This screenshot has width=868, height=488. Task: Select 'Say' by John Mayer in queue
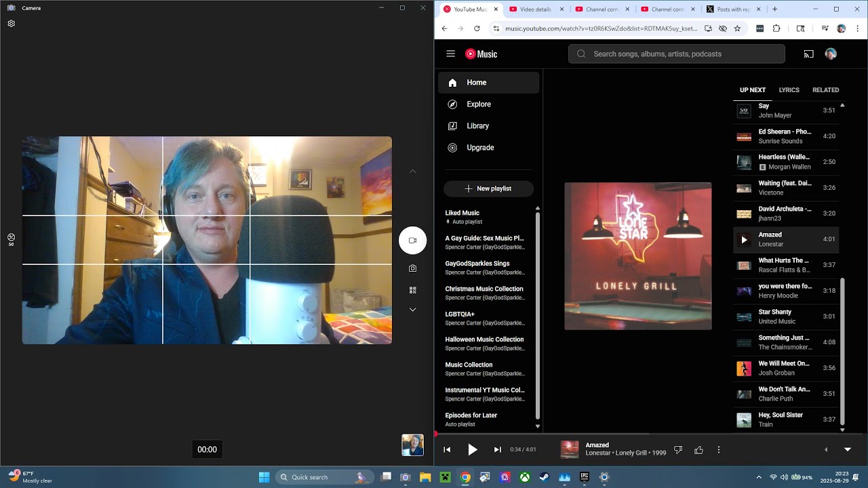(786, 110)
